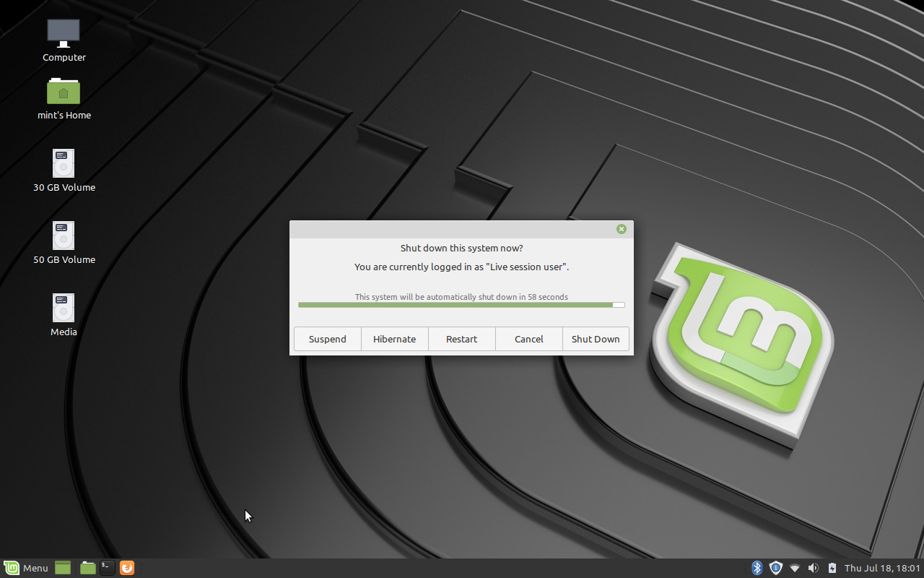This screenshot has width=924, height=578.
Task: Launch the file manager from the panel
Action: (x=88, y=568)
